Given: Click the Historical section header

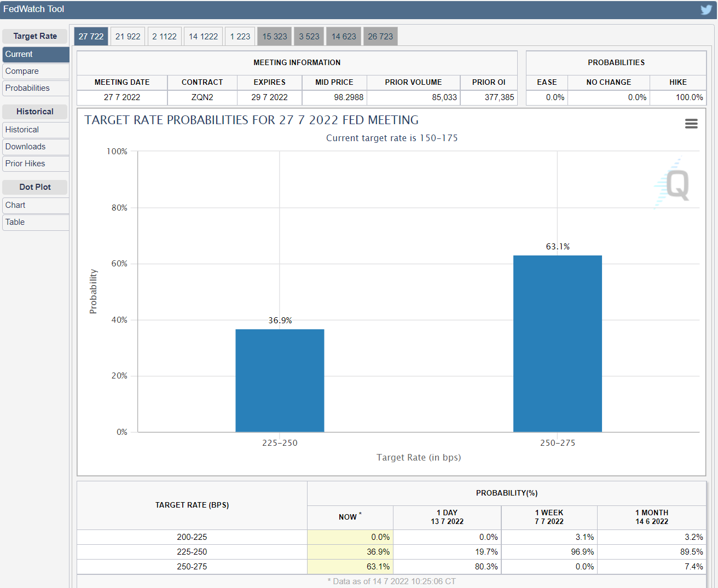Looking at the screenshot, I should pyautogui.click(x=35, y=112).
